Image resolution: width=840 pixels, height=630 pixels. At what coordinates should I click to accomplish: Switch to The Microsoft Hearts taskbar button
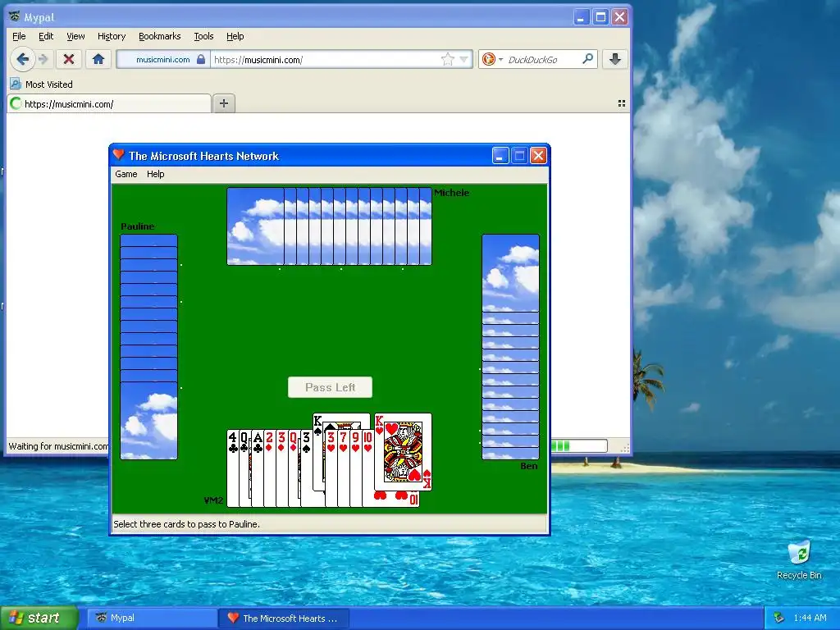(285, 618)
